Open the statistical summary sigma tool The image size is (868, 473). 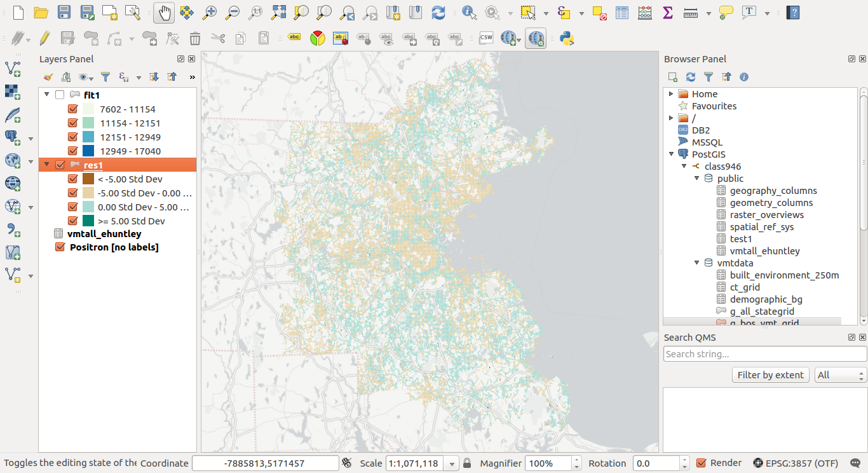[667, 12]
